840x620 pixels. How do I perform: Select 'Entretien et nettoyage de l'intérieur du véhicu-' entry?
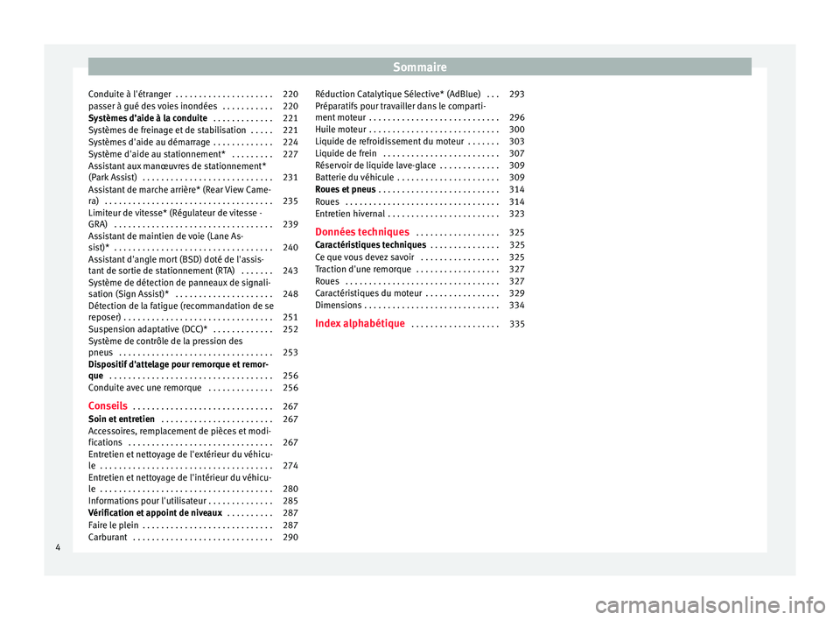click(180, 477)
